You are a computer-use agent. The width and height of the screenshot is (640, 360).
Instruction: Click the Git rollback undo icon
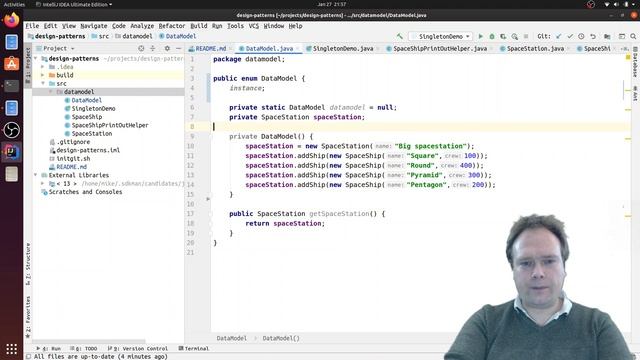(x=593, y=36)
